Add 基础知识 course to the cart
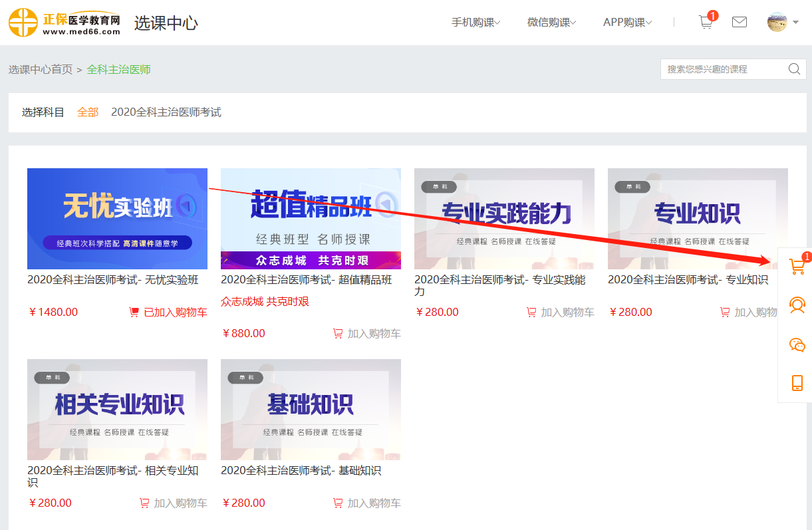Image resolution: width=812 pixels, height=530 pixels. coord(367,503)
